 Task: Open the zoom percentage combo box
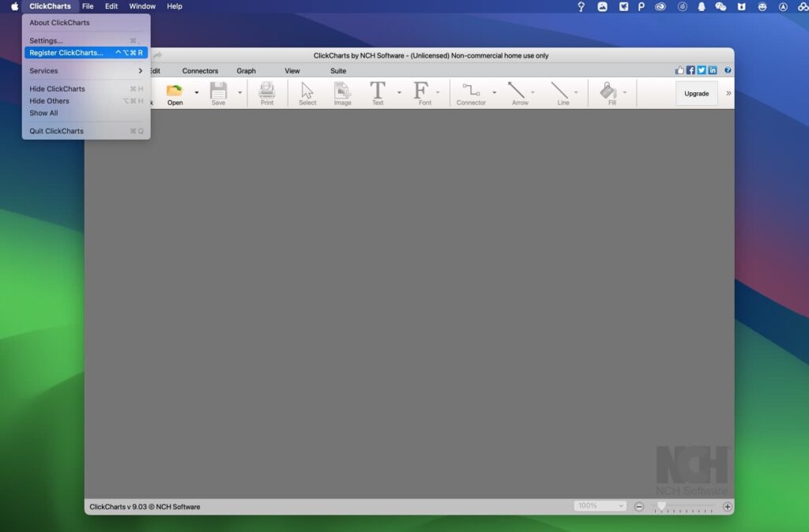coord(600,506)
